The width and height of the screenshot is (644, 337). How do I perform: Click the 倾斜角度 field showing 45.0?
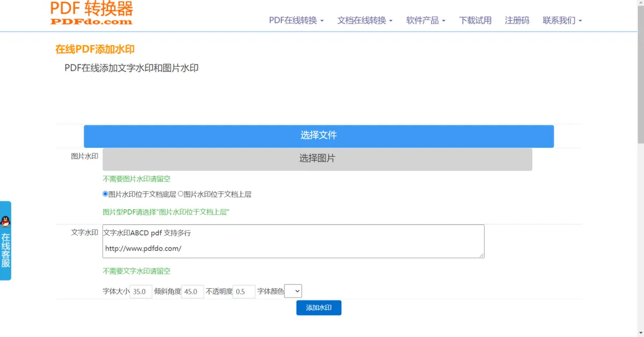[193, 291]
